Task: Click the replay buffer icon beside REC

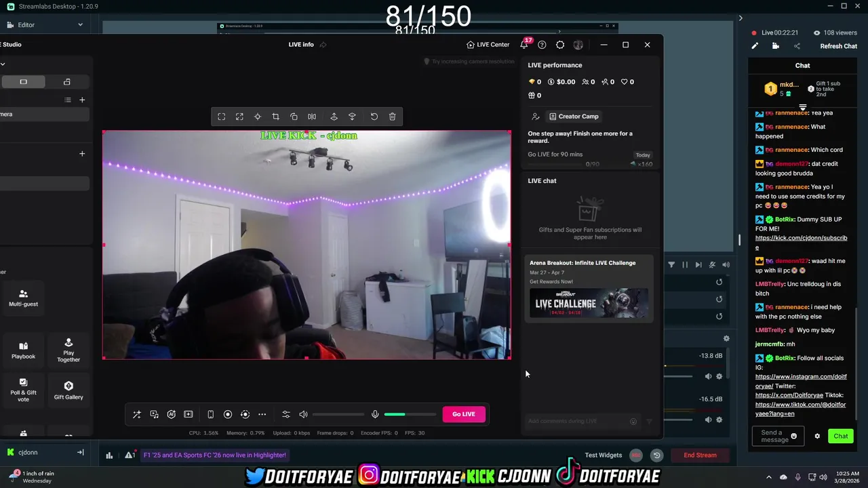Action: coord(656,455)
